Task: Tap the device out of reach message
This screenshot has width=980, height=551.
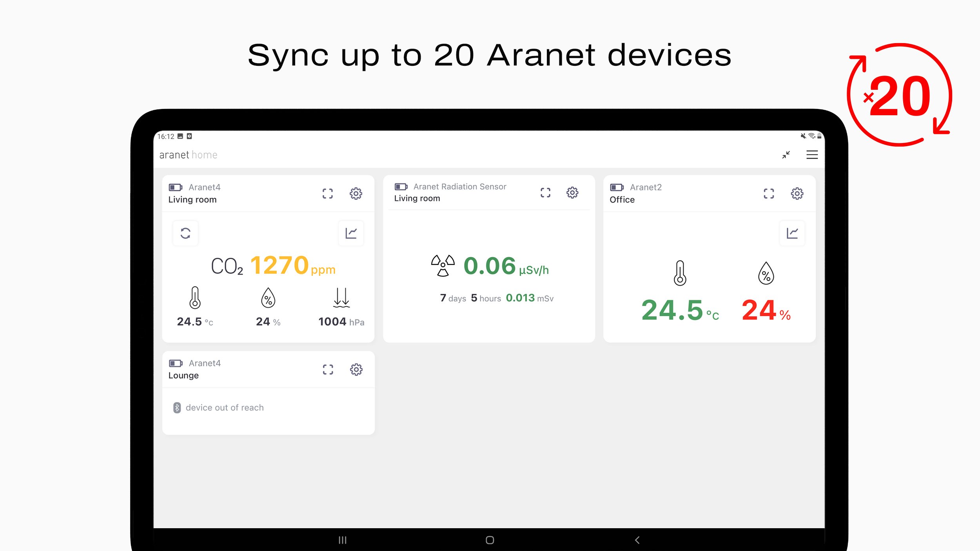Action: [x=224, y=408]
